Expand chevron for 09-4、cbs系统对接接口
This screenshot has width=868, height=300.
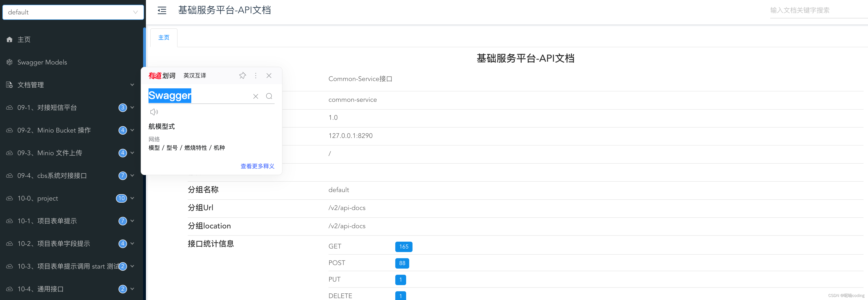(132, 175)
